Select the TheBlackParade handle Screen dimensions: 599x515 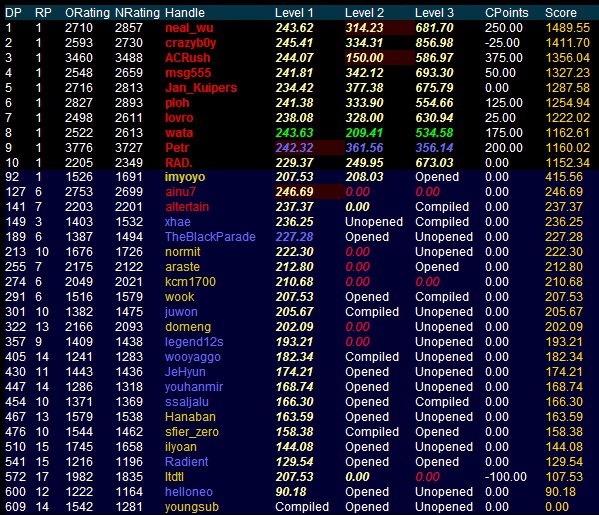pyautogui.click(x=210, y=237)
